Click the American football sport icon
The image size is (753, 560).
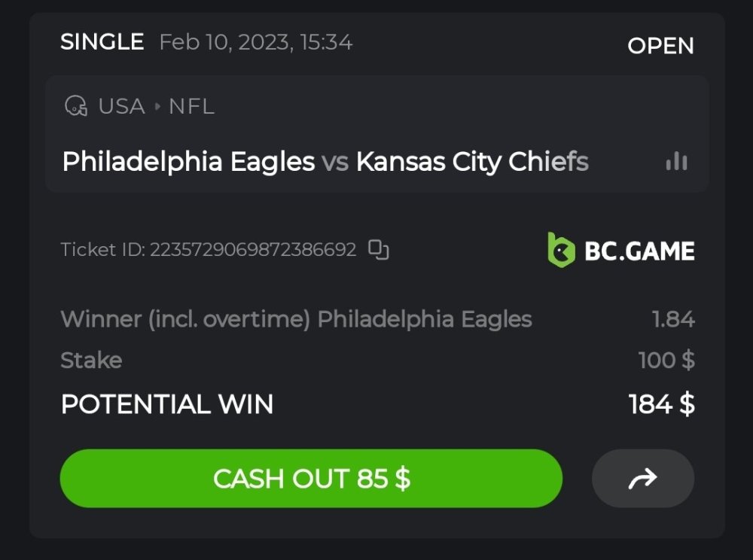click(75, 106)
